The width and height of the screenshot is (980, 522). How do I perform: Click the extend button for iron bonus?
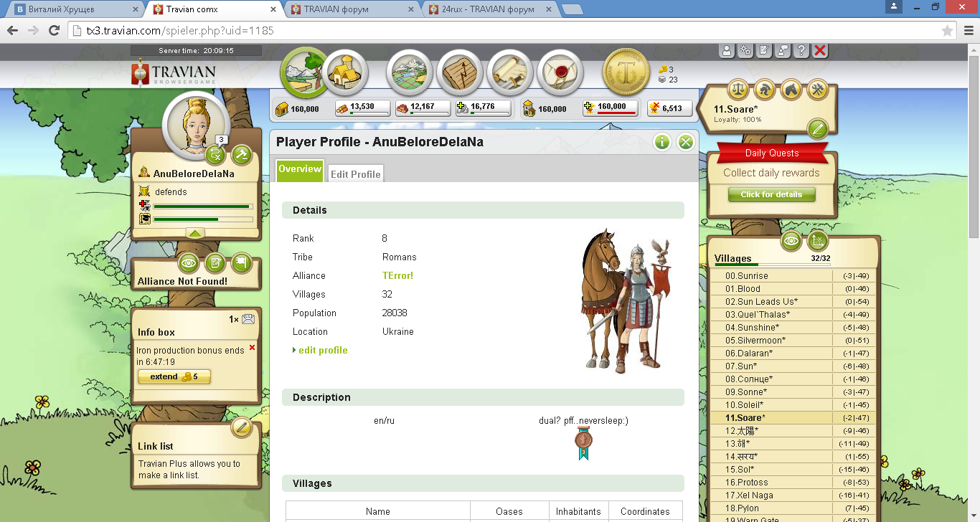coord(174,376)
